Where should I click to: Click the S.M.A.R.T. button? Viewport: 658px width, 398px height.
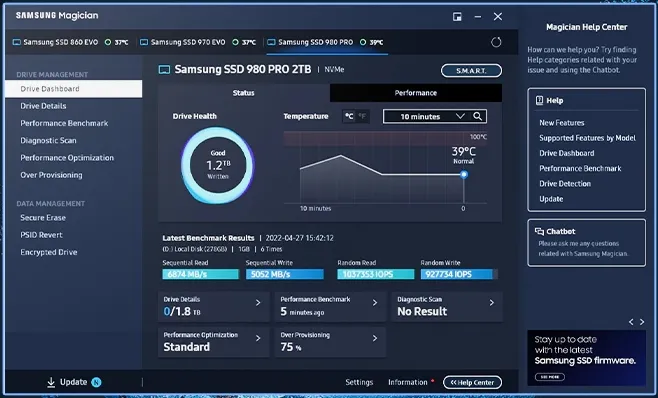471,71
